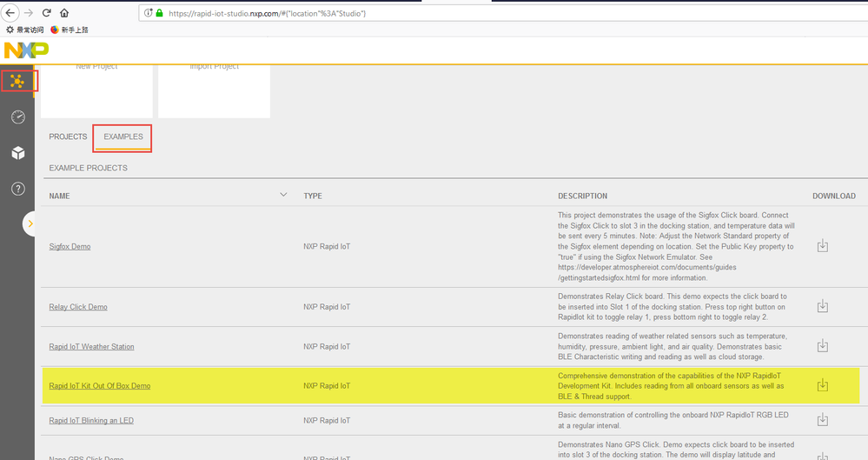Click the Import Project card
This screenshot has width=868, height=460.
pos(215,91)
